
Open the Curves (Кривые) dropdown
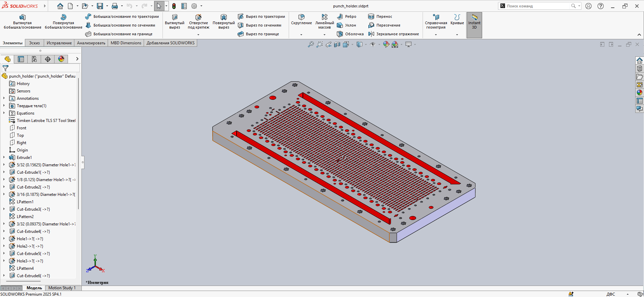point(457,35)
